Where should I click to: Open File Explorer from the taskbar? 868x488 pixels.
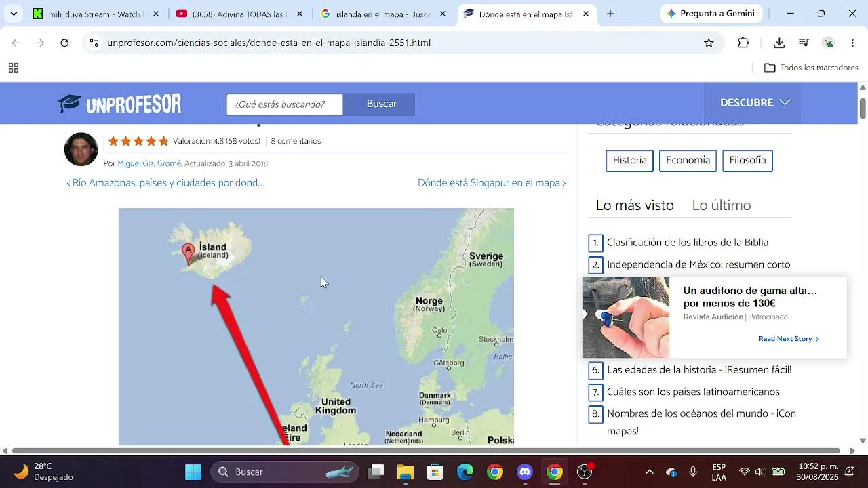point(406,472)
